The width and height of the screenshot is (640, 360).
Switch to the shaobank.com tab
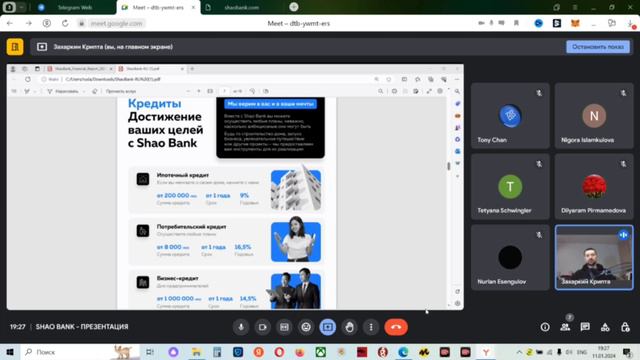tap(241, 7)
